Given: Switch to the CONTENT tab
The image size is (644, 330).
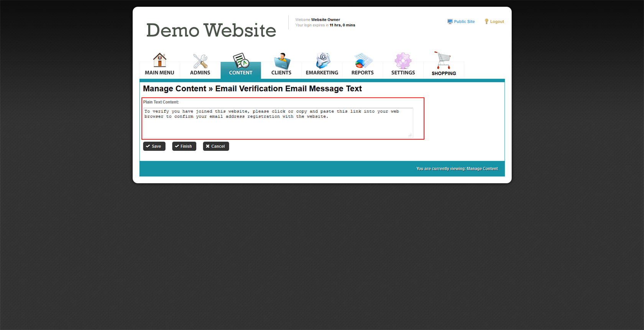Looking at the screenshot, I should click(241, 72).
